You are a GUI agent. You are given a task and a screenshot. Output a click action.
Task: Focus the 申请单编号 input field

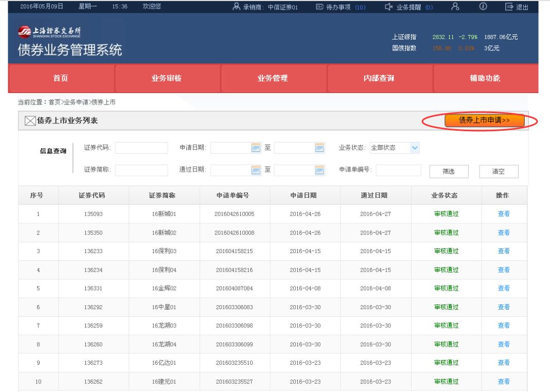tap(398, 170)
